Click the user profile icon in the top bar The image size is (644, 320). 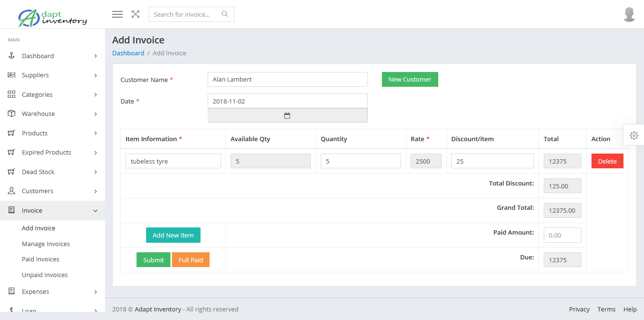(x=629, y=14)
